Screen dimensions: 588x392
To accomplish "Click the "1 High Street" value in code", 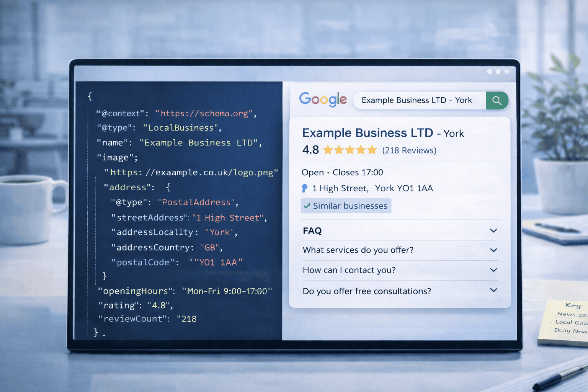I will 228,218.
